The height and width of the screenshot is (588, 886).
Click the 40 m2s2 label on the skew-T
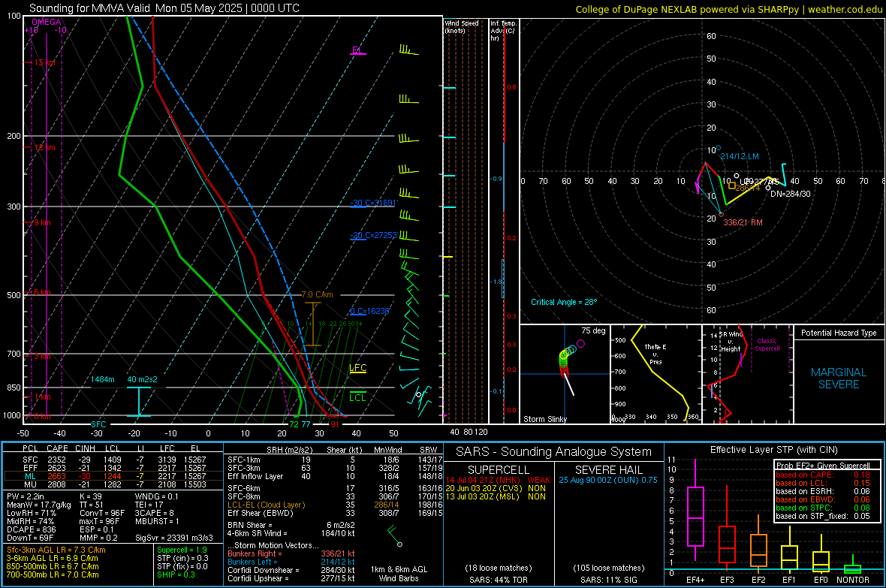(142, 379)
